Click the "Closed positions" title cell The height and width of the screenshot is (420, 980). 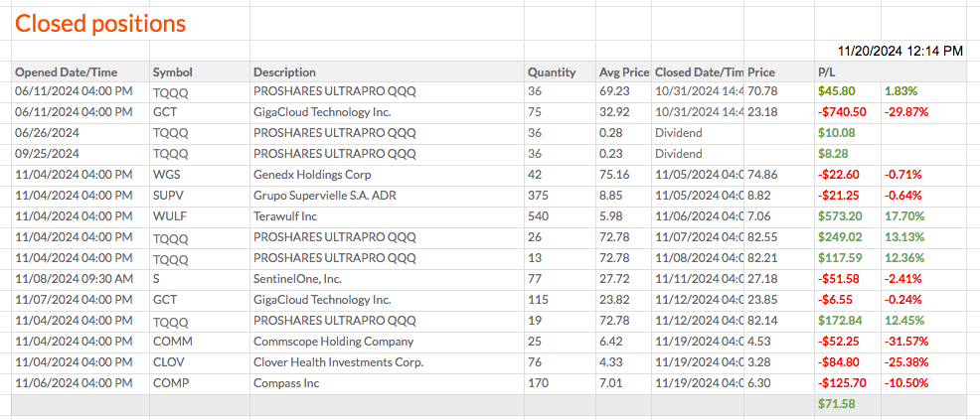tap(100, 23)
